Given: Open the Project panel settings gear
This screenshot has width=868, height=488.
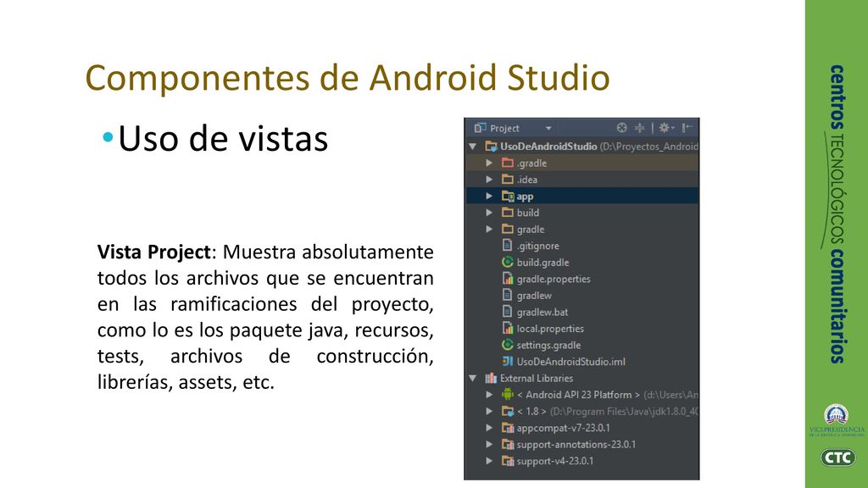Looking at the screenshot, I should click(666, 128).
